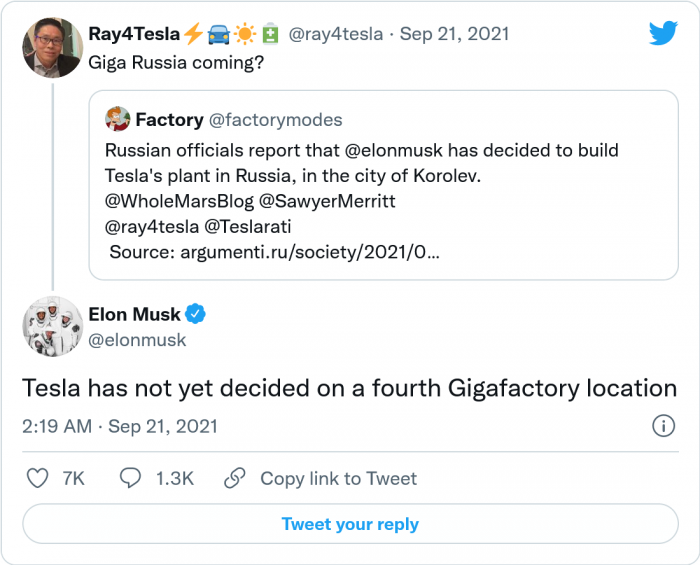Viewport: 700px width, 565px height.
Task: Like the tweet via heart icon
Action: click(37, 478)
